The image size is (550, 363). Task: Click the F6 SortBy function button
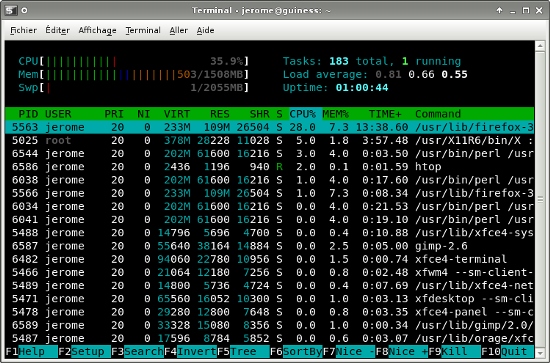(296, 351)
